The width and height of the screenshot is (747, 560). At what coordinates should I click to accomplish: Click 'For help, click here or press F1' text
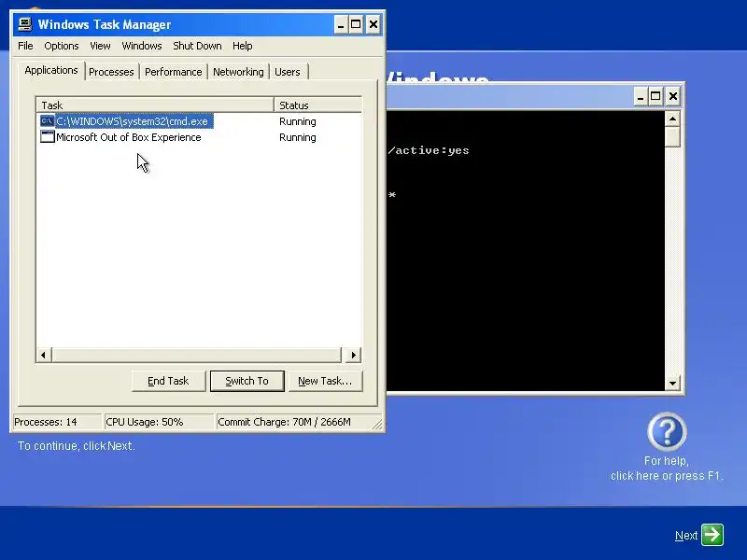point(667,469)
